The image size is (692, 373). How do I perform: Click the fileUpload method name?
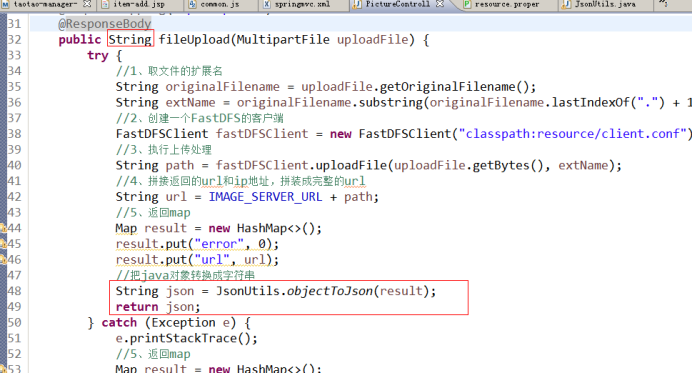(194, 40)
